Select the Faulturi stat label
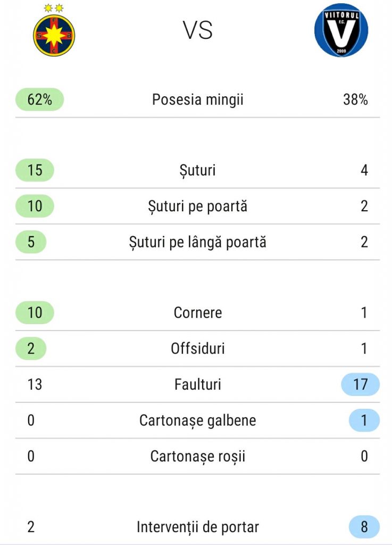 [198, 384]
